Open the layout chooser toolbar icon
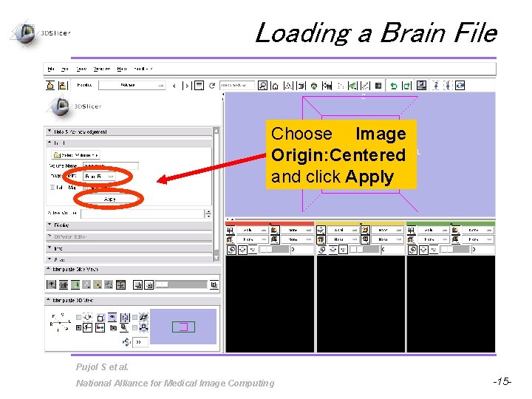The height and width of the screenshot is (399, 532). click(x=421, y=86)
